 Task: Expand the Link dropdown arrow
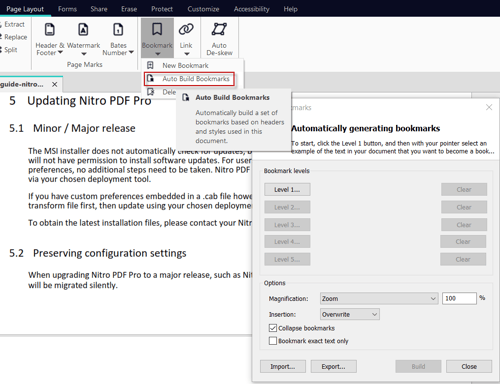tap(186, 54)
